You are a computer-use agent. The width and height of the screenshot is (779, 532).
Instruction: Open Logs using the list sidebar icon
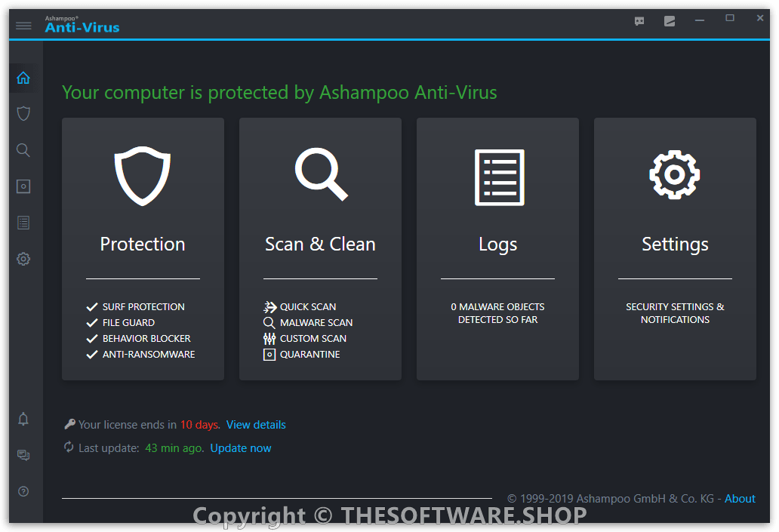(x=23, y=222)
